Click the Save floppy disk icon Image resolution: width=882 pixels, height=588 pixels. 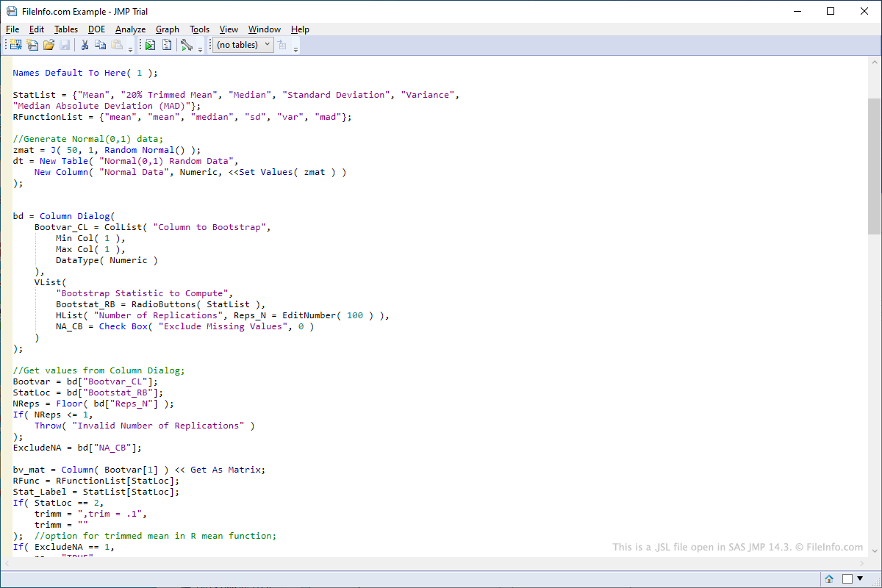pos(65,45)
